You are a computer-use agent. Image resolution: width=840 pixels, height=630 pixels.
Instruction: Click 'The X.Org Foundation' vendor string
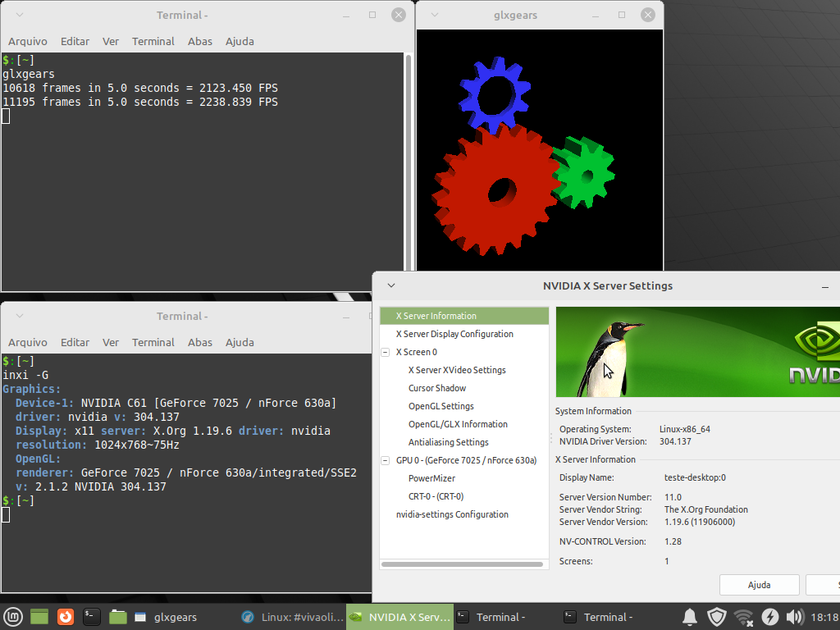[x=706, y=509]
